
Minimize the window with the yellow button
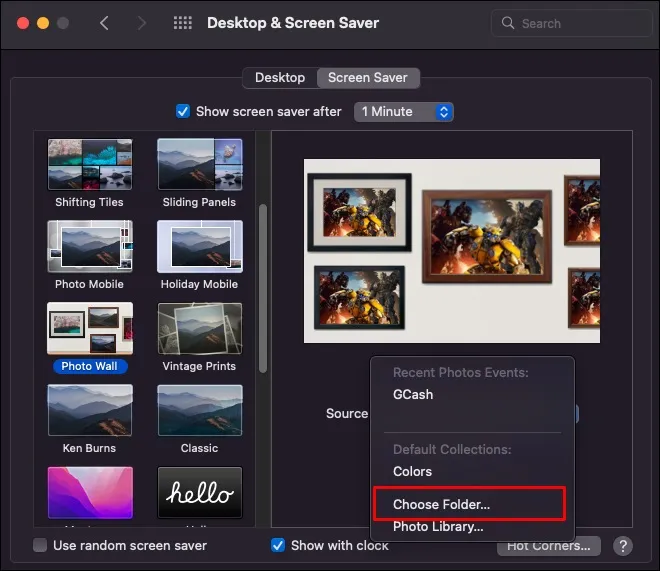coord(43,23)
